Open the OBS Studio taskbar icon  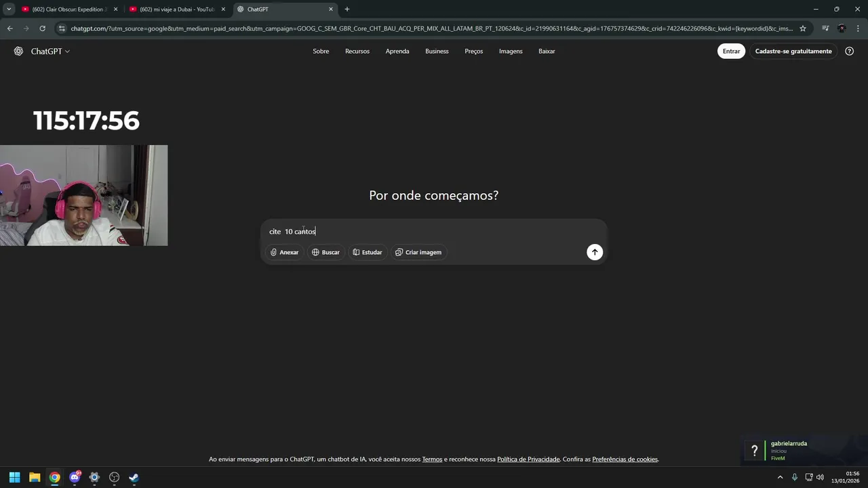click(x=114, y=477)
